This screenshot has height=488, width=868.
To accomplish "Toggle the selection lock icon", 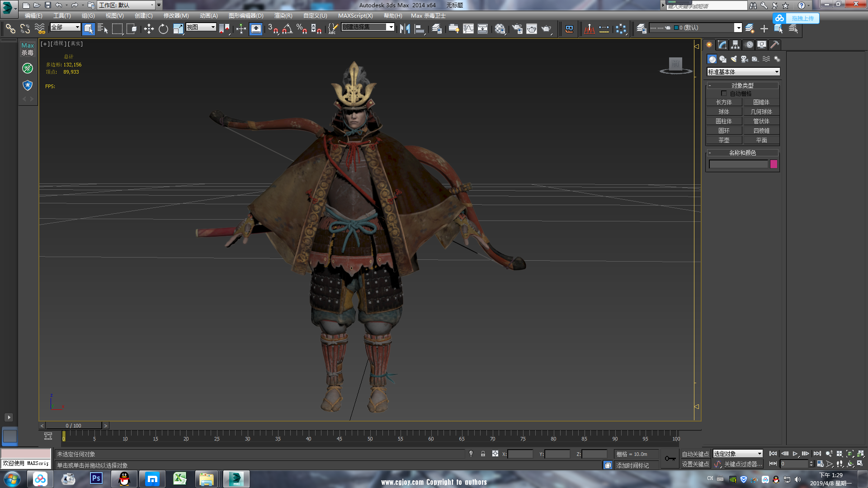I will click(x=483, y=454).
